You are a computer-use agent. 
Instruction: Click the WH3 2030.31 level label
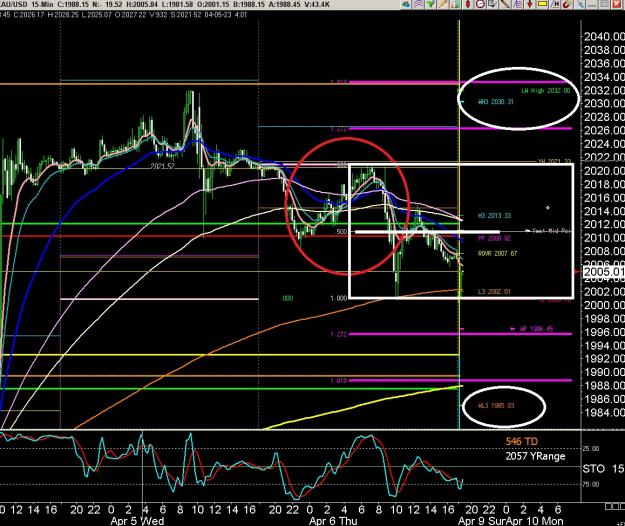(495, 102)
